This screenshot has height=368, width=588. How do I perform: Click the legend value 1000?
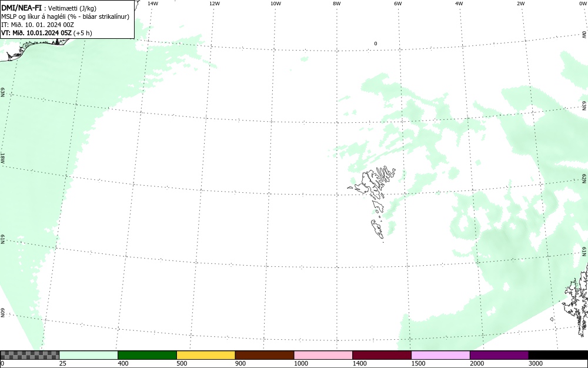pos(300,363)
